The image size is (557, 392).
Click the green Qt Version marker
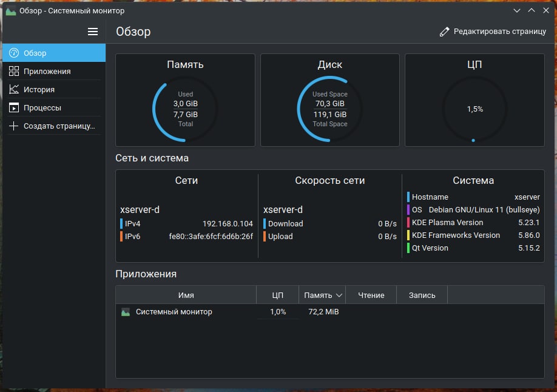click(x=408, y=248)
